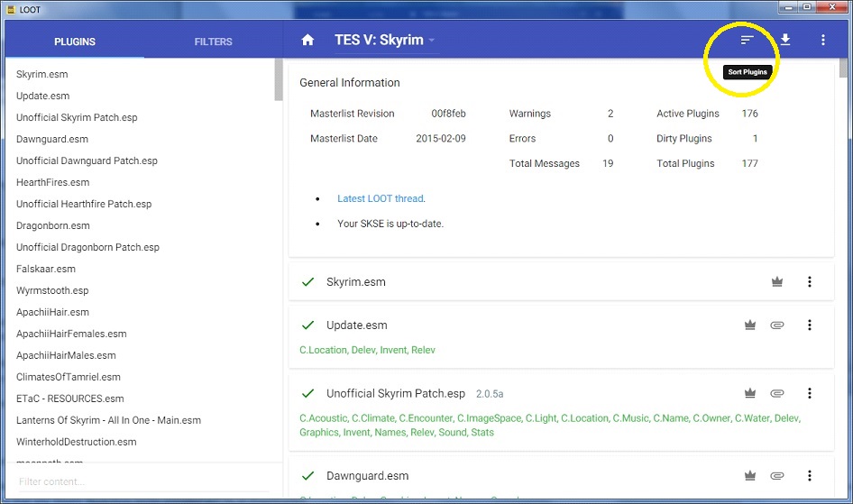Click the Sort Plugins icon
853x504 pixels.
click(x=747, y=40)
